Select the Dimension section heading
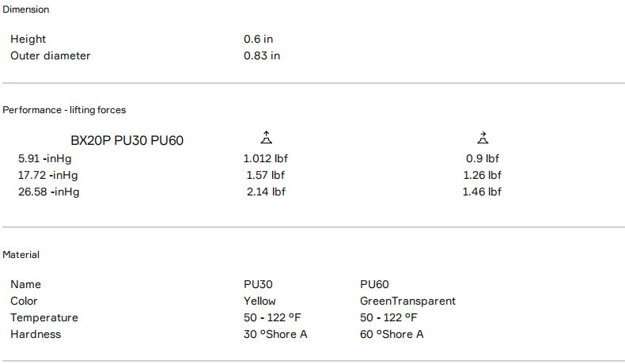 tap(25, 9)
